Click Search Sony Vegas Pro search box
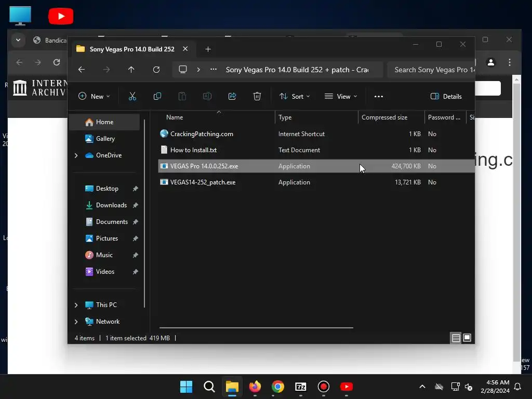The height and width of the screenshot is (399, 532). point(431,70)
